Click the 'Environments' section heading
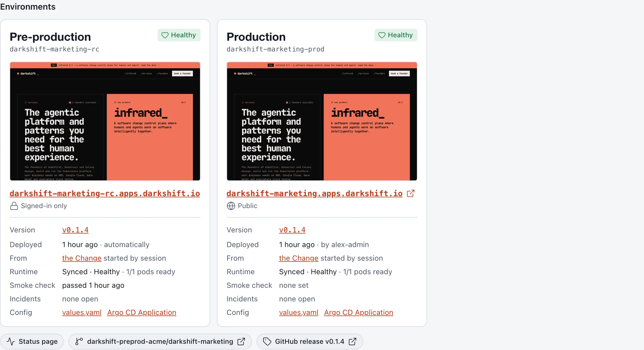 point(28,7)
